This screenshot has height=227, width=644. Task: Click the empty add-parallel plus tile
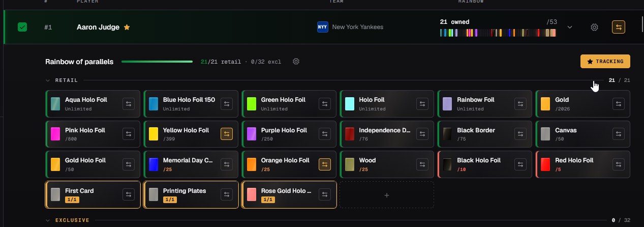click(387, 195)
